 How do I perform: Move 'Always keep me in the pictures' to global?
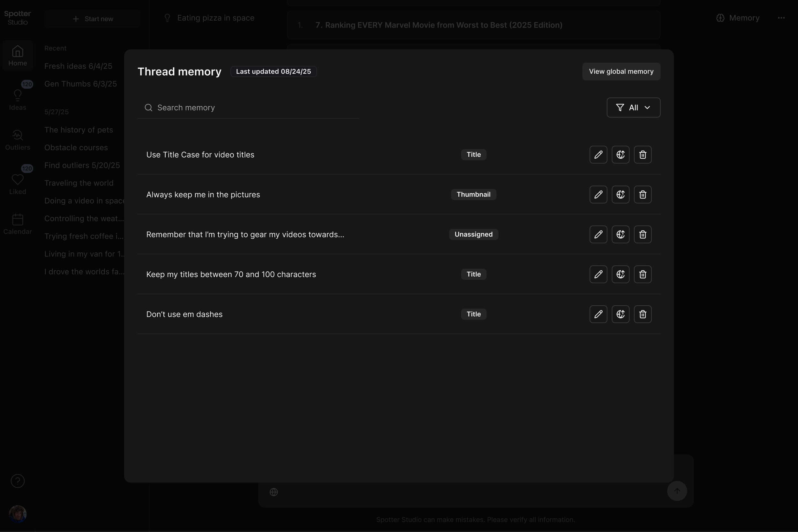620,194
